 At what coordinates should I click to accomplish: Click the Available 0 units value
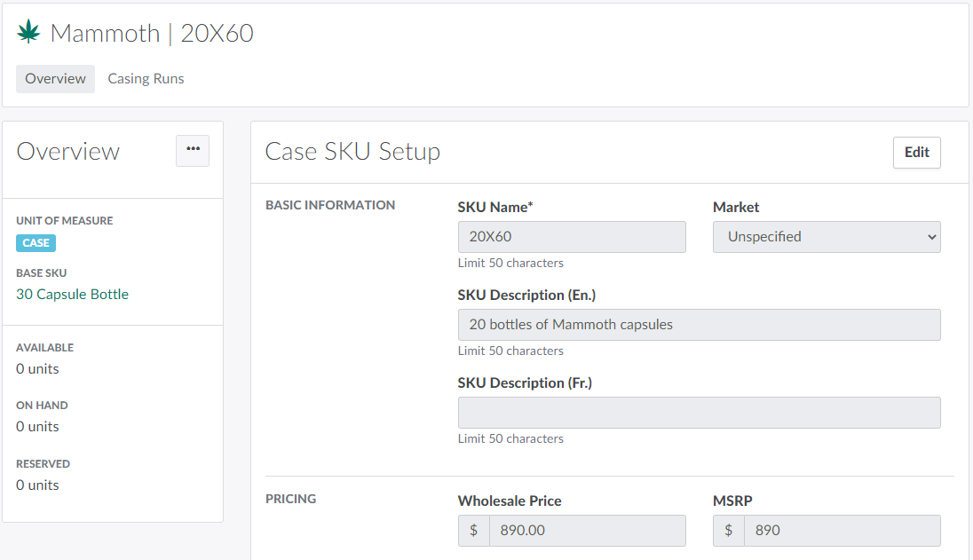click(x=37, y=369)
